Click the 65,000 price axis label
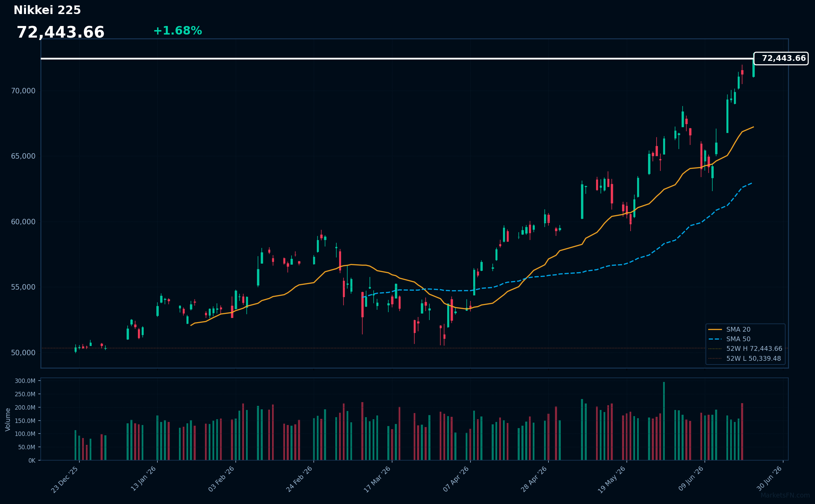 23,156
